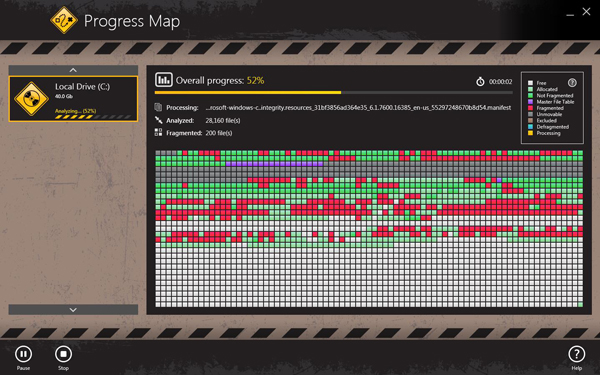
Task: Click the Overall progress chart icon
Action: (x=164, y=80)
